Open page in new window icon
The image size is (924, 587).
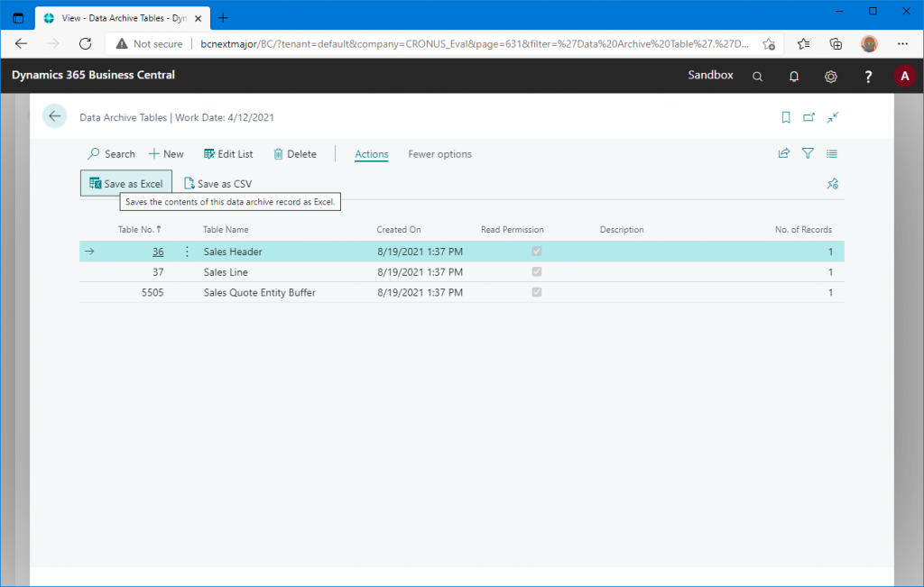tap(809, 117)
